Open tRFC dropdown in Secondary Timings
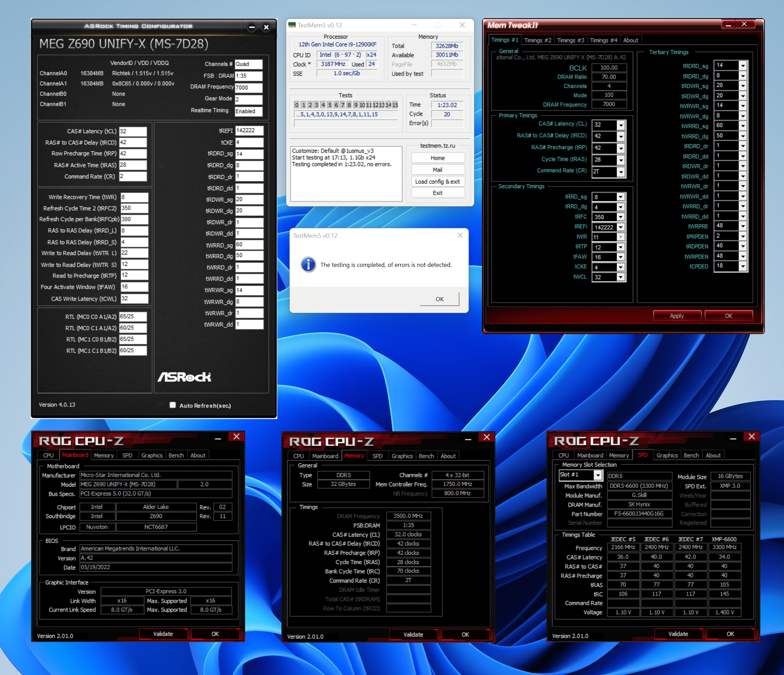The width and height of the screenshot is (784, 675). (620, 217)
